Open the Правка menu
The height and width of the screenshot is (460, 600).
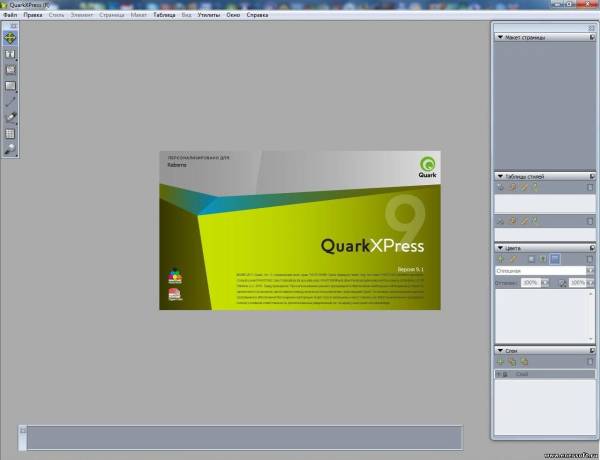pyautogui.click(x=33, y=15)
